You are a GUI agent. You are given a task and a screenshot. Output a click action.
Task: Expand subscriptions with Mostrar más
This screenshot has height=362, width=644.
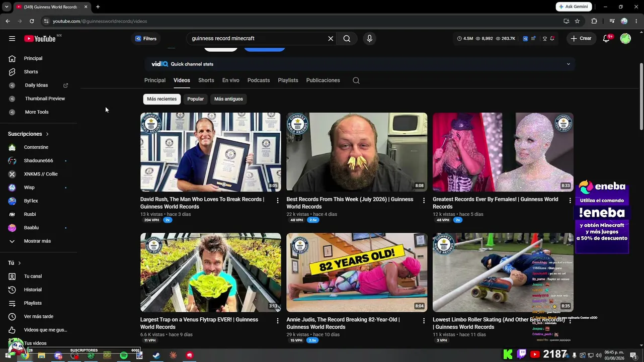pos(38,241)
